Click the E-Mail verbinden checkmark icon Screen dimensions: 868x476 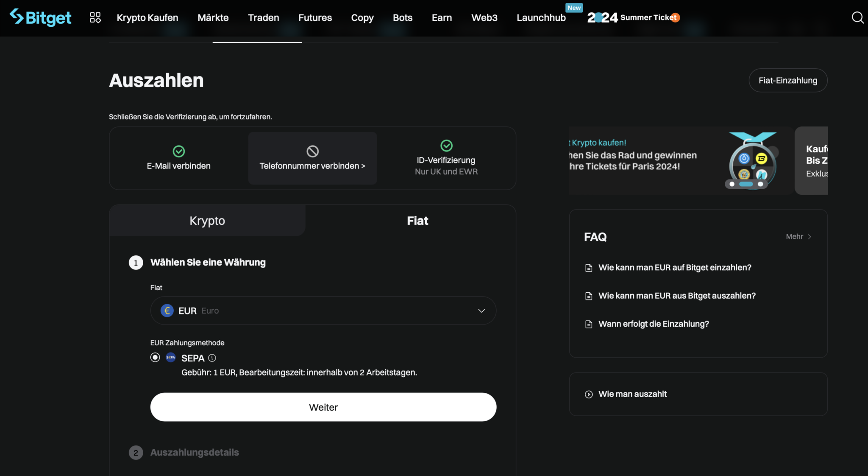[179, 151]
